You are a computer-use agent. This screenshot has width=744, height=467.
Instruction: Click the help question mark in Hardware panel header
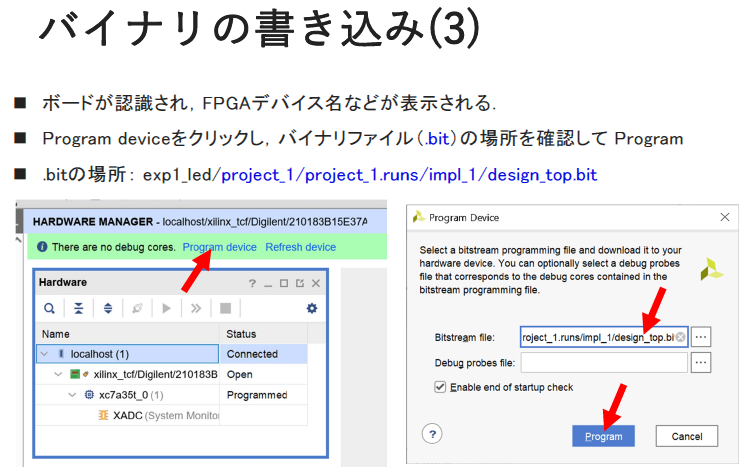click(x=252, y=283)
